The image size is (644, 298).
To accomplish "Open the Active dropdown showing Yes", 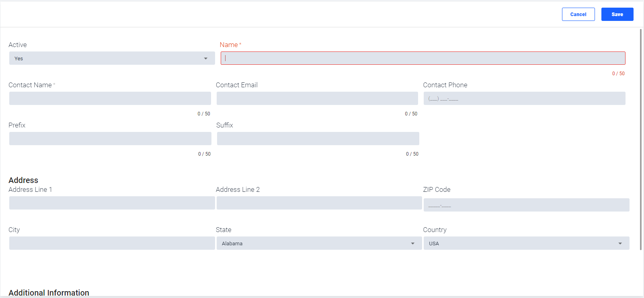I will [112, 58].
